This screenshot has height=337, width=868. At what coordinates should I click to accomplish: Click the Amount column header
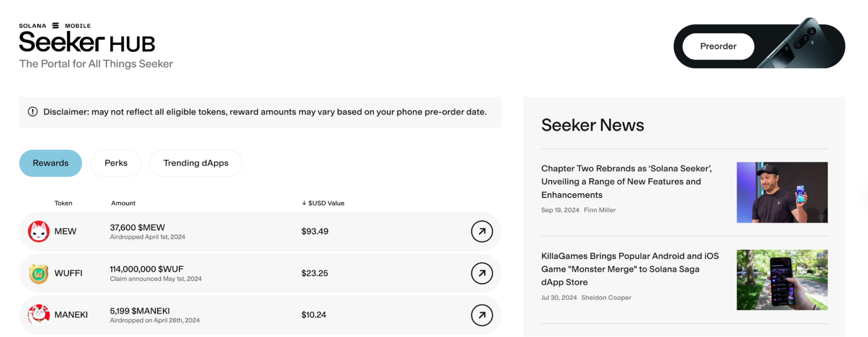coord(123,203)
